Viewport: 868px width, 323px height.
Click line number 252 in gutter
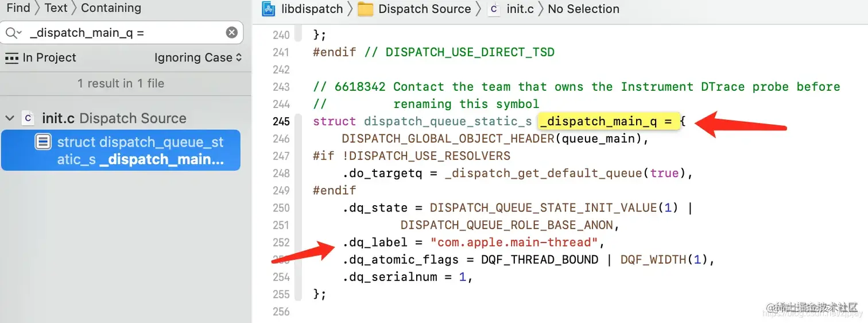tap(281, 242)
